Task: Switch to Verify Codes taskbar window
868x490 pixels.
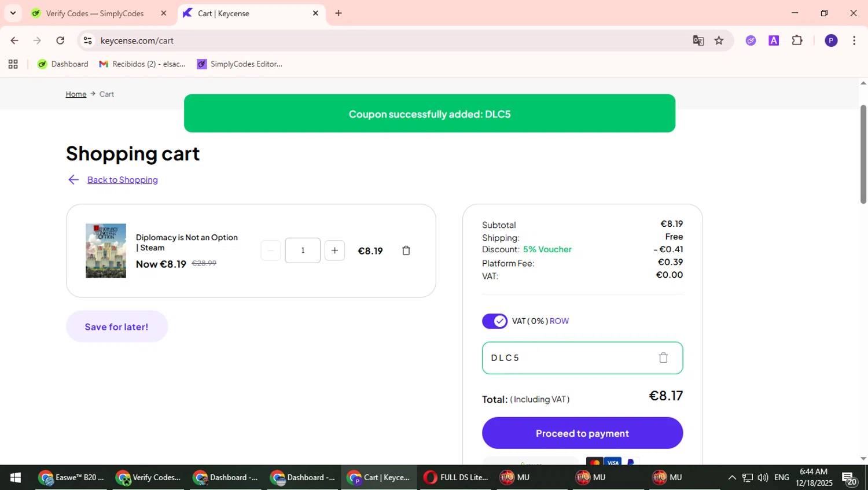Action: 149,477
